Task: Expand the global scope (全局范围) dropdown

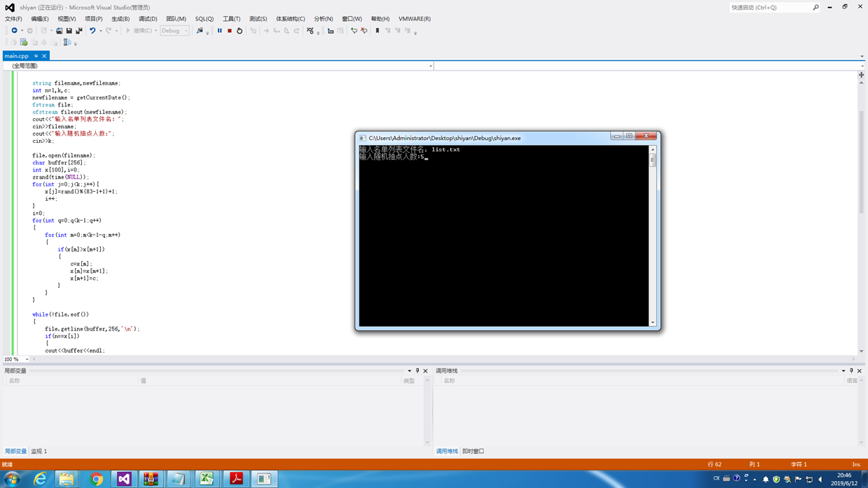Action: 431,66
